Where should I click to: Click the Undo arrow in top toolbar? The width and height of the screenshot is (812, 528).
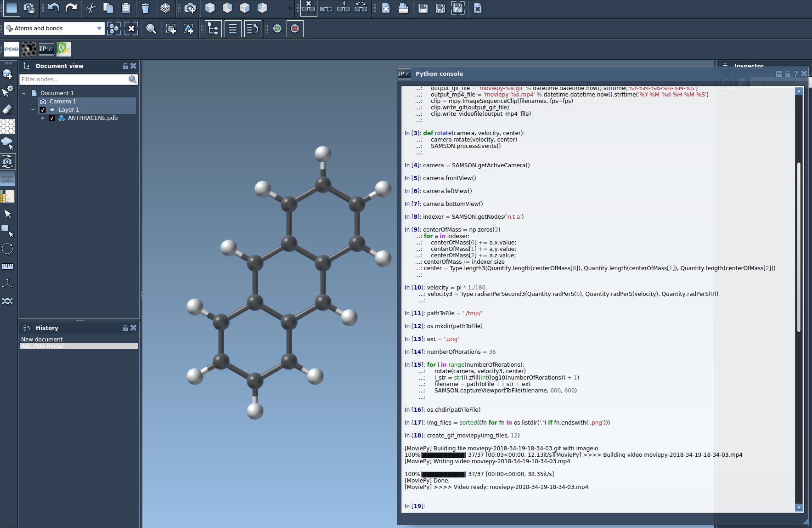pyautogui.click(x=54, y=8)
